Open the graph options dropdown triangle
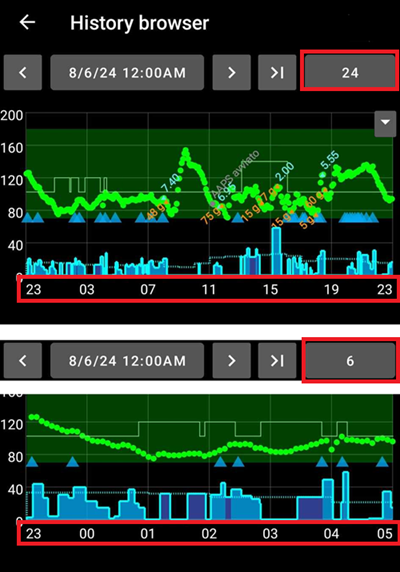Screen dimensions: 400x572 coord(385,123)
